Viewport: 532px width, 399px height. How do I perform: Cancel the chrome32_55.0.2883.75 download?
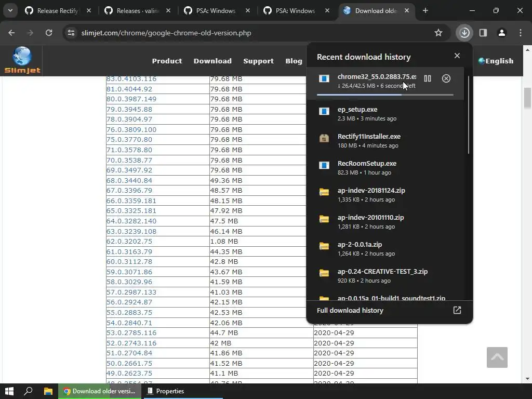pos(446,79)
